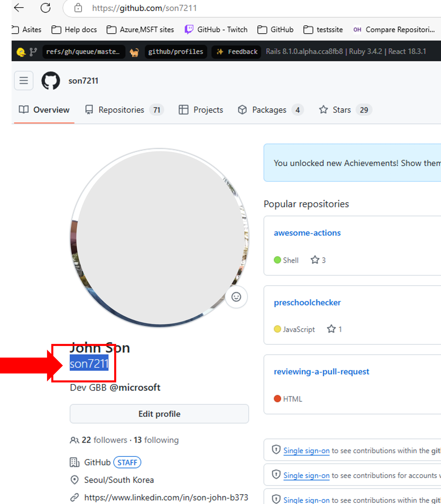View site info via the lock icon
Screen dimensions: 441x504
click(78, 8)
